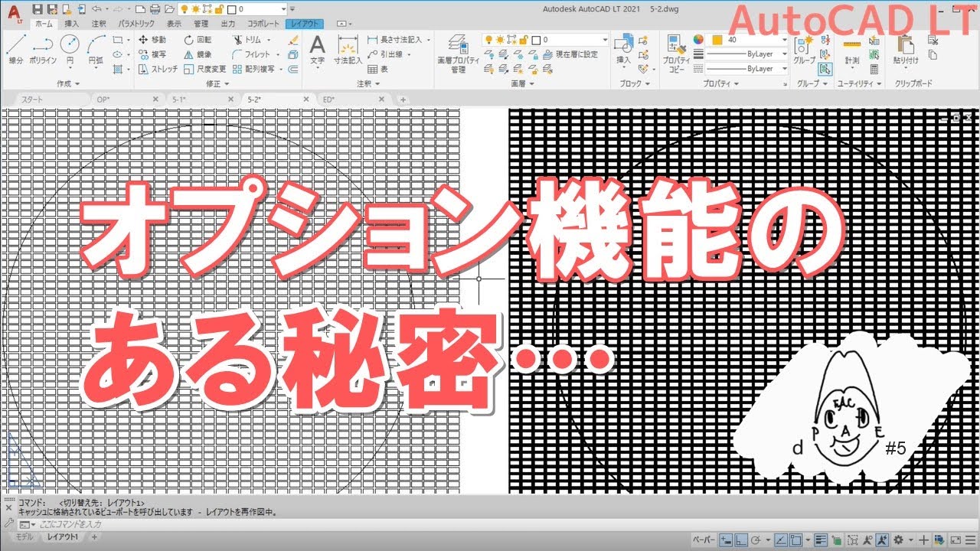Select the 円弧 (Arc) tool
The height and width of the screenshot is (551, 980).
[96, 50]
